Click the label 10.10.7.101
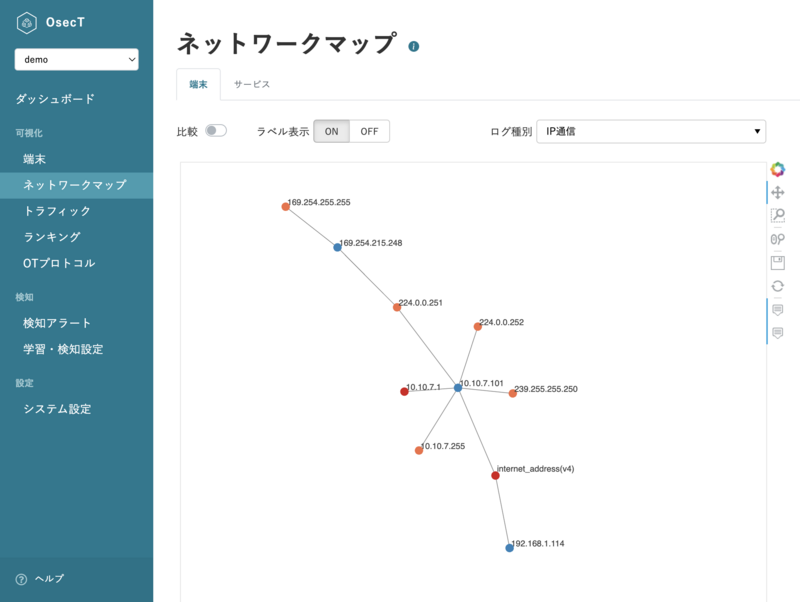800x602 pixels. (482, 383)
